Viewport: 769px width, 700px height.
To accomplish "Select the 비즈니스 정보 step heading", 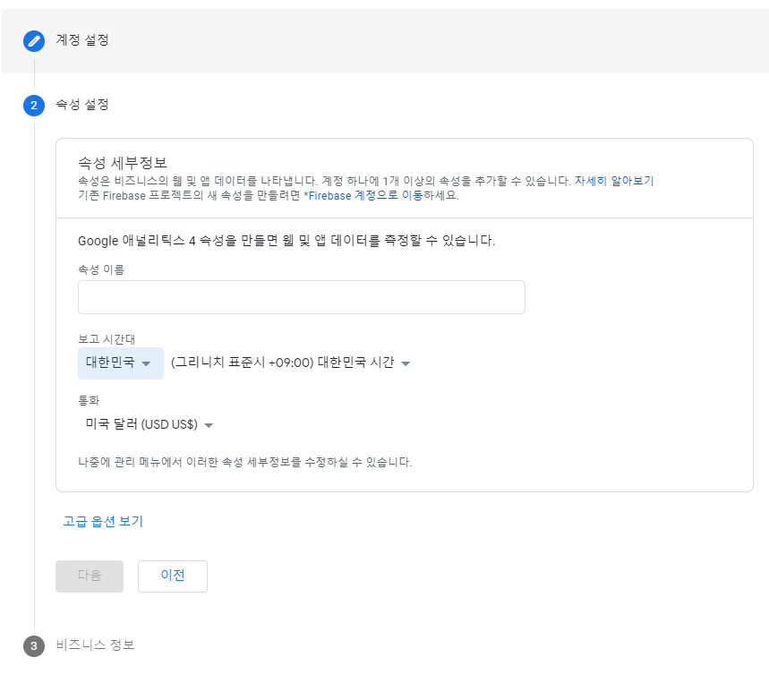I will pyautogui.click(x=95, y=645).
